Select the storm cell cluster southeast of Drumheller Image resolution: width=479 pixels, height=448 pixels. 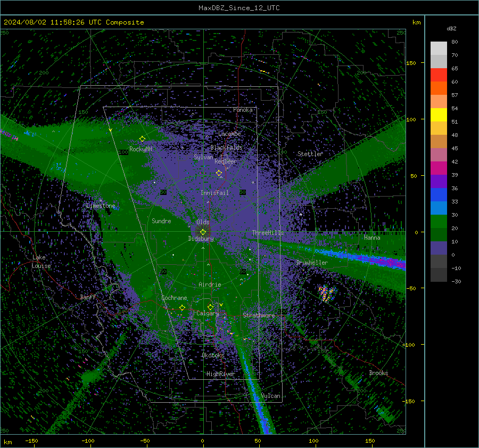pos(327,294)
